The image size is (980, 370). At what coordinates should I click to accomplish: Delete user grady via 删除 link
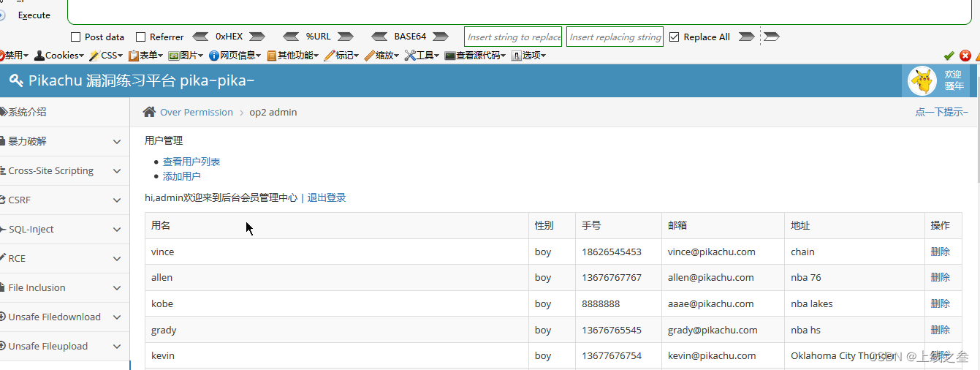941,330
